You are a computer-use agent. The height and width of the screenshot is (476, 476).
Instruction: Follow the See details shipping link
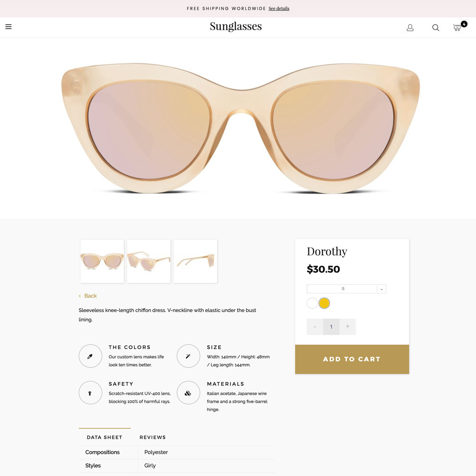(x=279, y=9)
